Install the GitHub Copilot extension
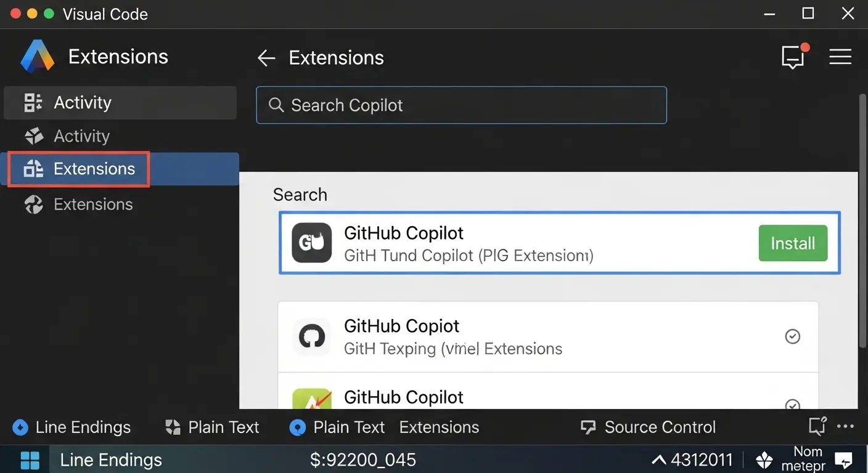Viewport: 868px width, 473px height. (793, 243)
